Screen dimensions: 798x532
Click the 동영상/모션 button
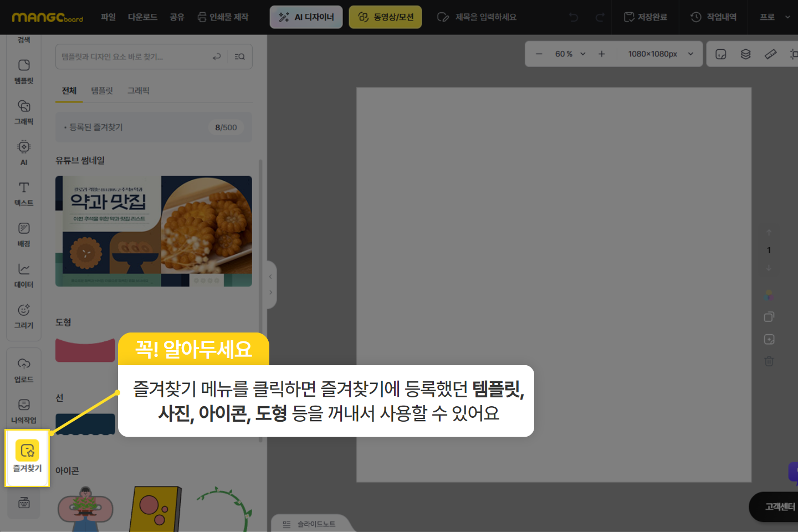pos(385,17)
